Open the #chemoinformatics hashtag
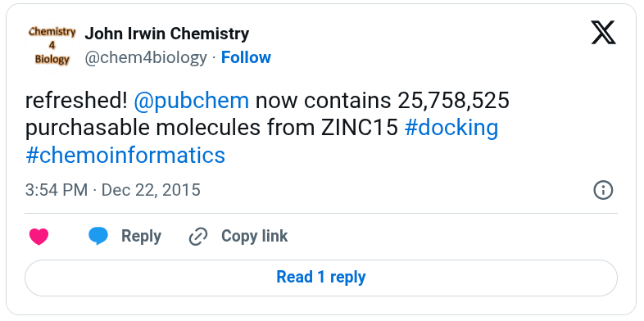Viewport: 644px width, 321px height. [125, 155]
